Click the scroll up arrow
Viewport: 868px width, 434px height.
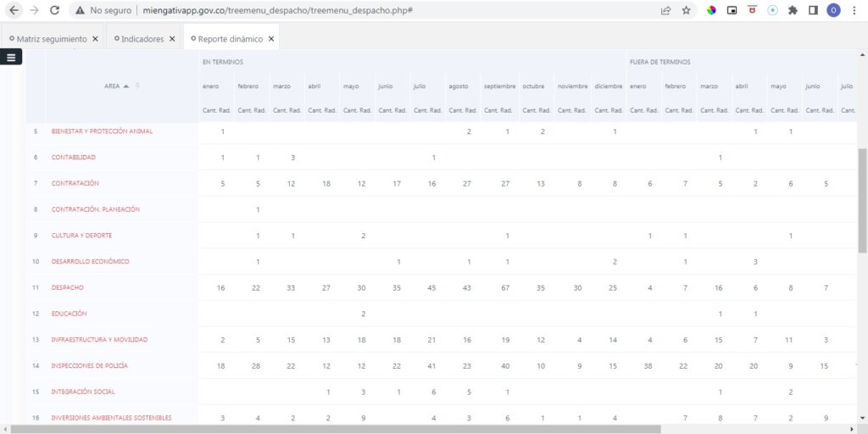(x=862, y=54)
